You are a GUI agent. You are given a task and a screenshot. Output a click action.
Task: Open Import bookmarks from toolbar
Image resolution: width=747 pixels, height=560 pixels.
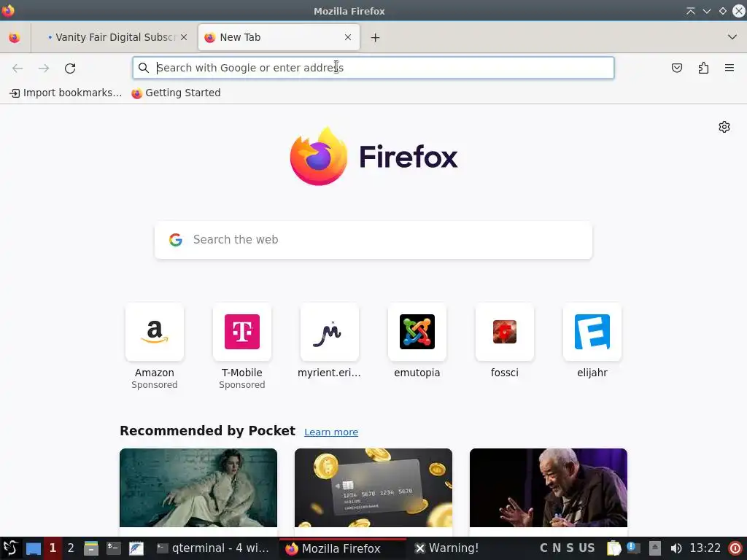[66, 93]
